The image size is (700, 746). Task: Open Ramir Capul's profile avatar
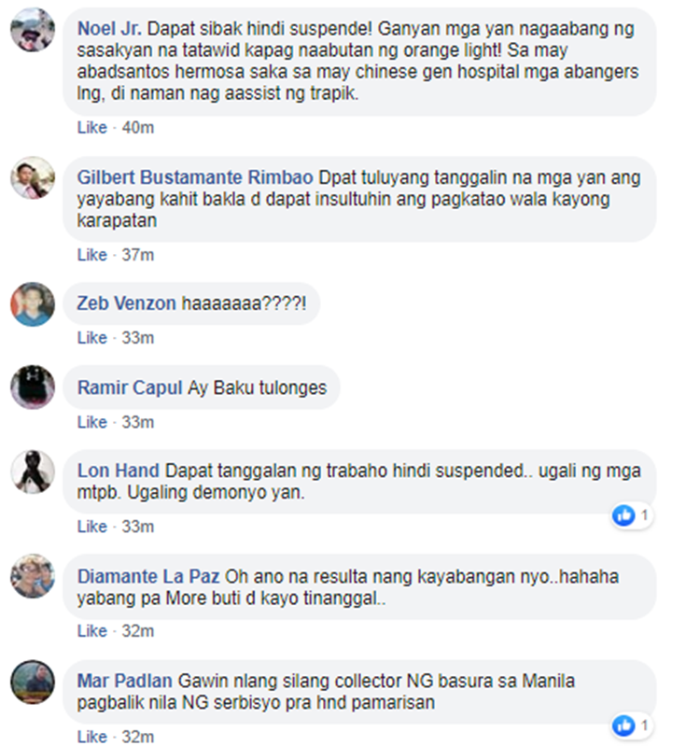pyautogui.click(x=33, y=387)
